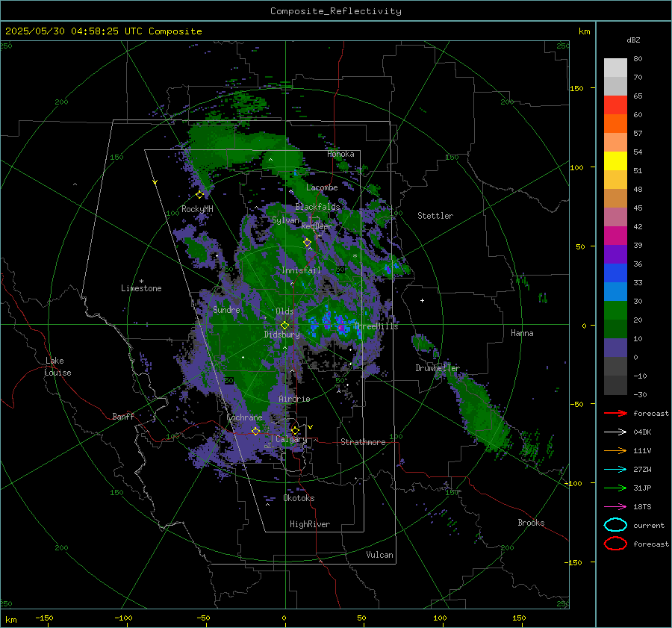Pick the red 65 dBZ swatch

(x=615, y=105)
